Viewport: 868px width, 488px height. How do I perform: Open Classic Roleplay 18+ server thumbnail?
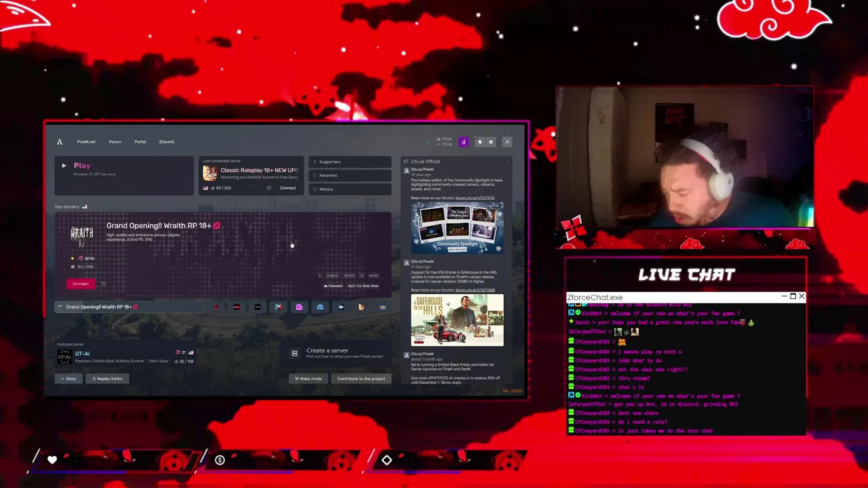point(210,173)
